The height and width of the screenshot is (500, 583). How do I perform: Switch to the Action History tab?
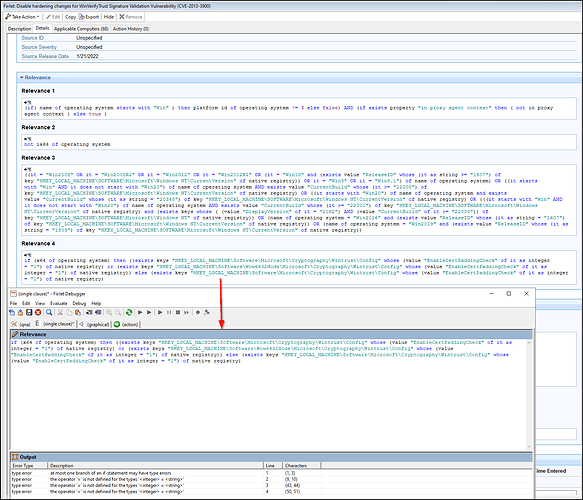(x=131, y=29)
